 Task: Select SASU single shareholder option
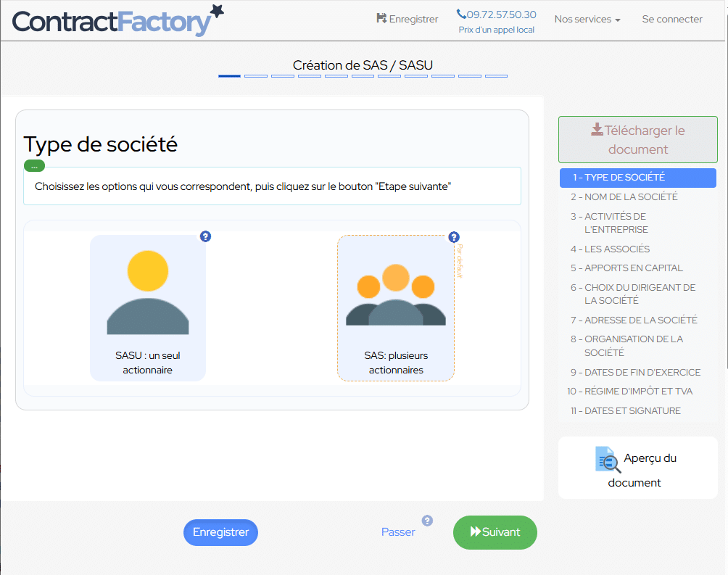(x=148, y=308)
